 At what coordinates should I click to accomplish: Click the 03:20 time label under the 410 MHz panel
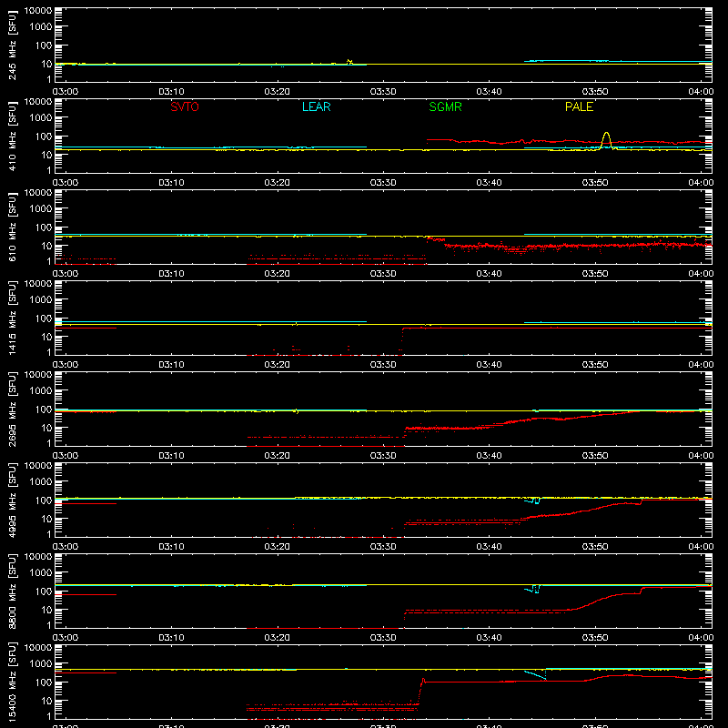point(278,183)
